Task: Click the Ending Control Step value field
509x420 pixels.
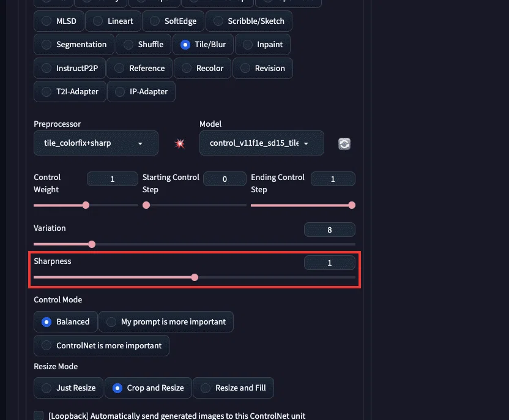Action: 333,179
